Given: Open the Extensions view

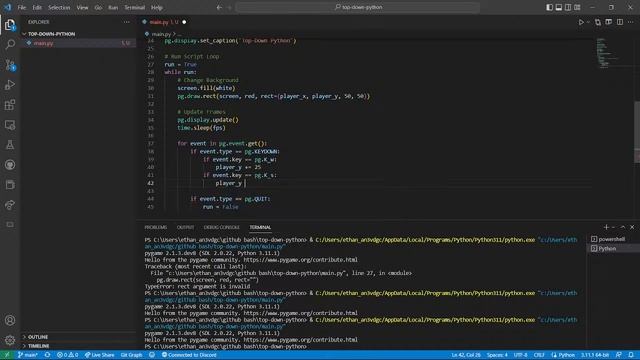Looking at the screenshot, I should 10,105.
